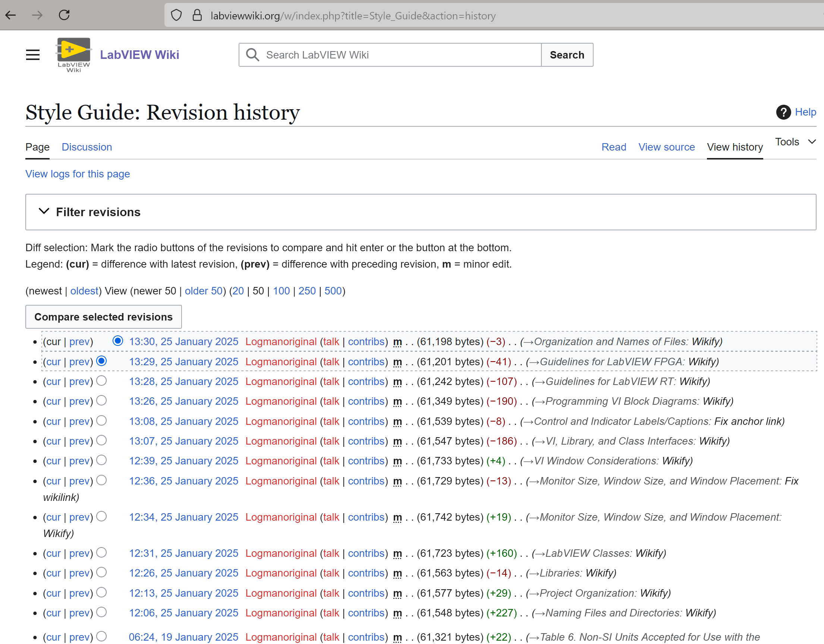Select the radio button for 12:26 revision
The height and width of the screenshot is (644, 824).
point(101,572)
